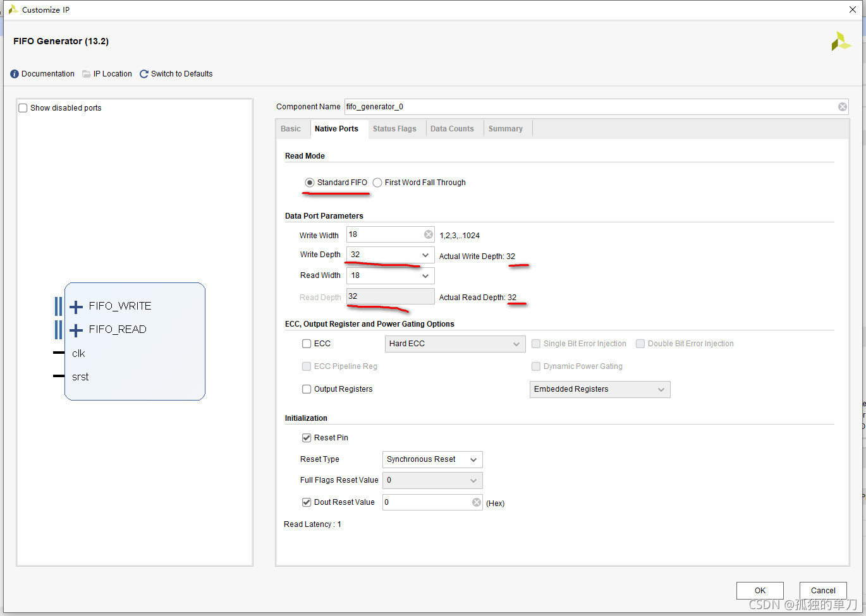This screenshot has height=616, width=866.
Task: Open the Read Width dropdown
Action: pyautogui.click(x=425, y=275)
